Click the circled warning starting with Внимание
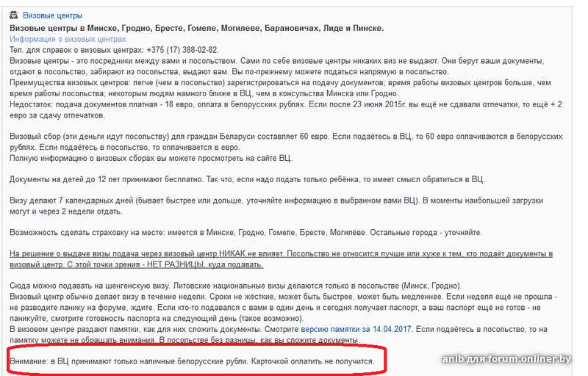 (192, 361)
